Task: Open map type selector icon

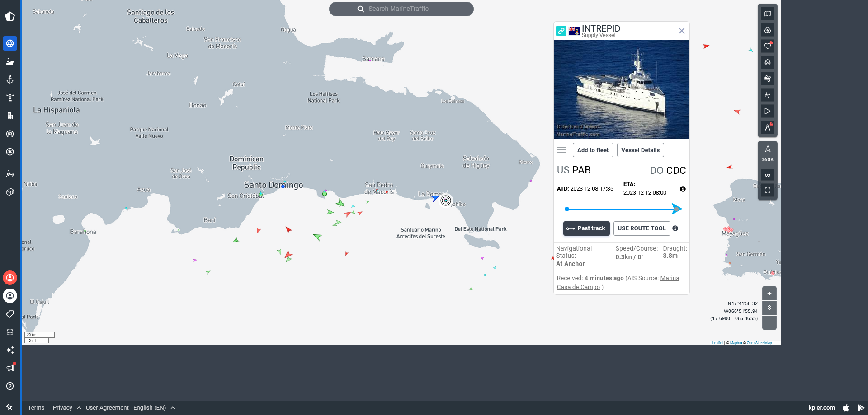Action: (768, 14)
